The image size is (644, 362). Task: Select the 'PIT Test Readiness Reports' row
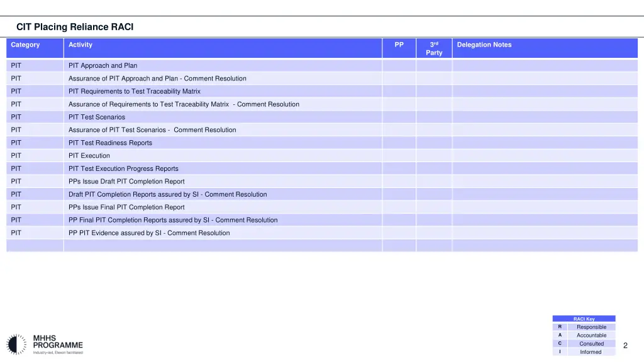(x=110, y=143)
